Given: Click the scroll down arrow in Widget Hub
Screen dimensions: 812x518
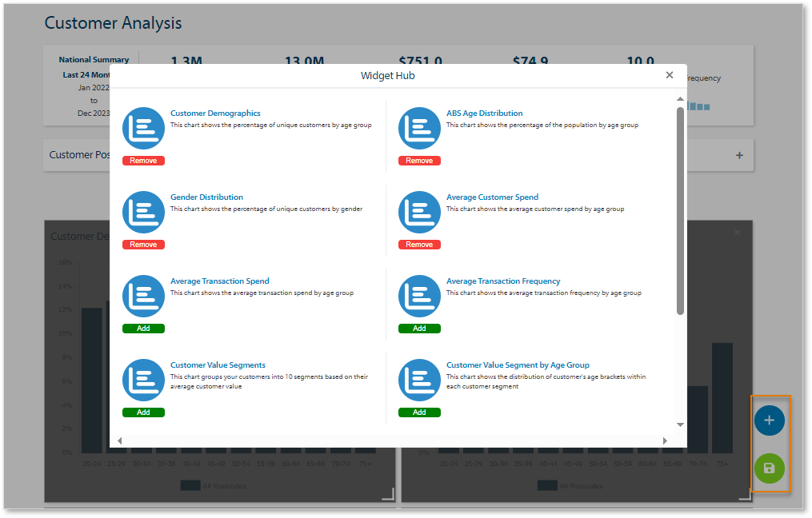Looking at the screenshot, I should pyautogui.click(x=680, y=424).
